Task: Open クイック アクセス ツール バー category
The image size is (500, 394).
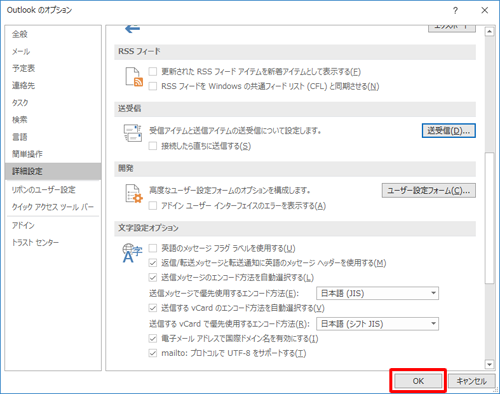Action: [53, 207]
